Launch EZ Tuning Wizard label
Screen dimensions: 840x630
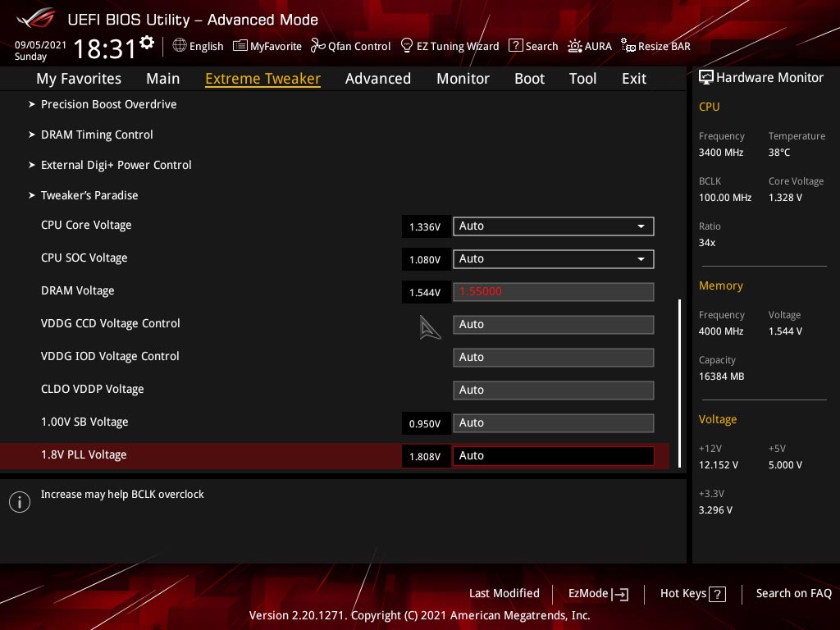click(x=458, y=46)
